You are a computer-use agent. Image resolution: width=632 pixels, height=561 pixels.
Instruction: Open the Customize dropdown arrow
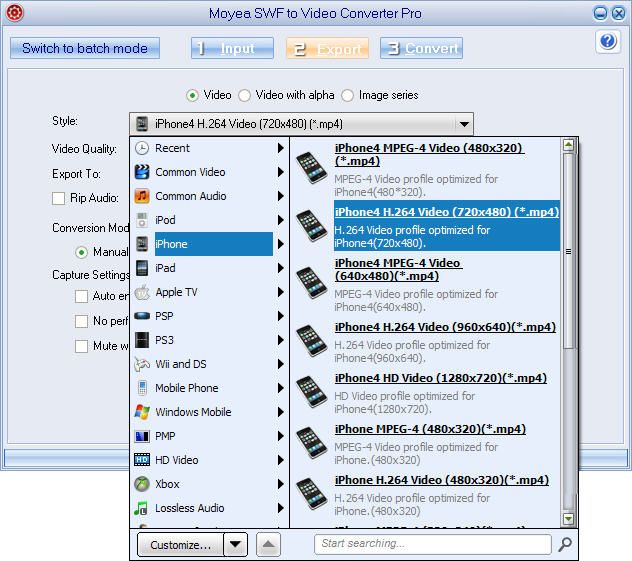click(x=235, y=544)
